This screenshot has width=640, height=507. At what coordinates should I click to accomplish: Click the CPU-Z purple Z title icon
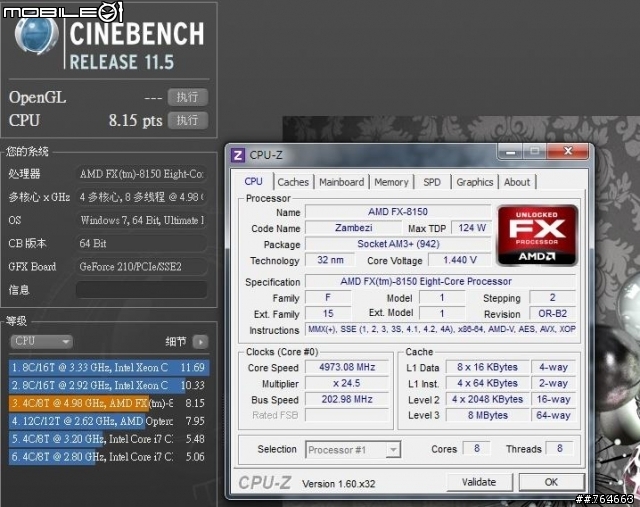(x=238, y=155)
